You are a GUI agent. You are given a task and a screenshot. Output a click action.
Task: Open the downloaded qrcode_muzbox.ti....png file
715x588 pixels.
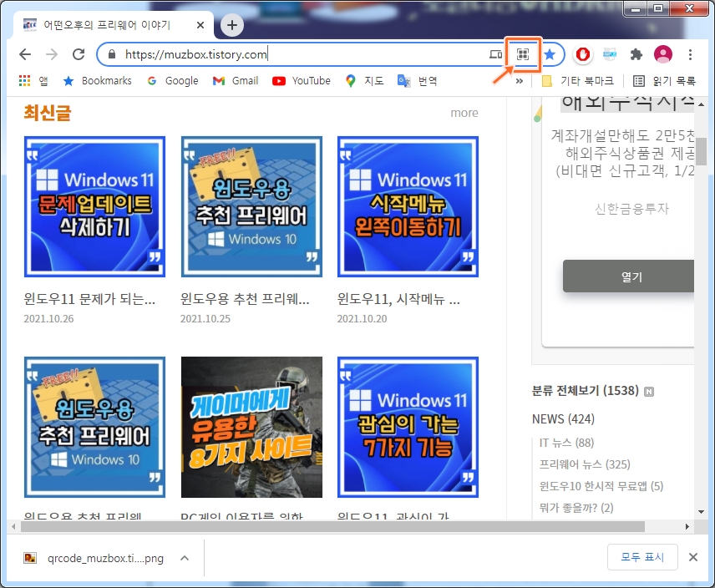[x=94, y=558]
